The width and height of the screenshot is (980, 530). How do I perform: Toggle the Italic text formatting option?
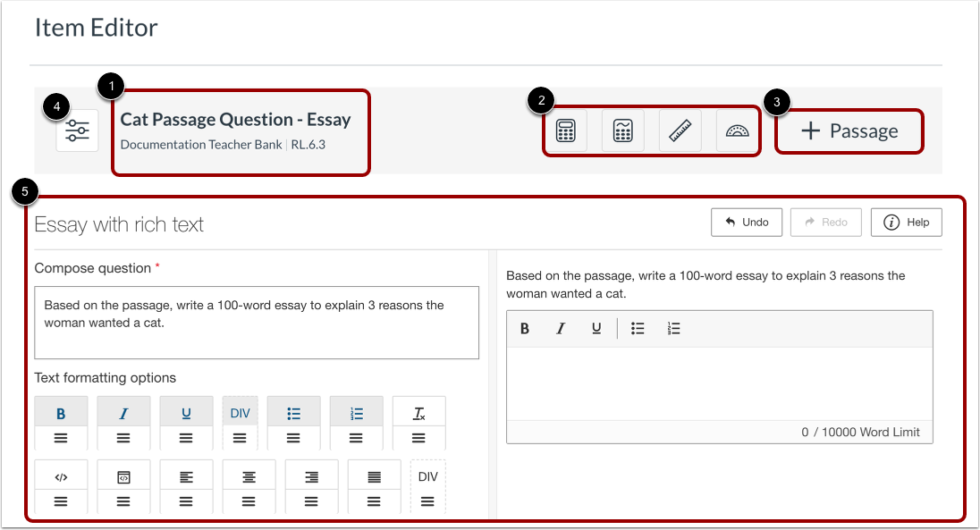coord(123,412)
